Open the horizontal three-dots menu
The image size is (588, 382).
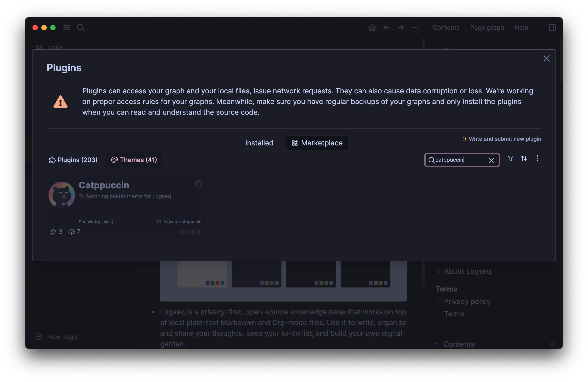click(415, 28)
